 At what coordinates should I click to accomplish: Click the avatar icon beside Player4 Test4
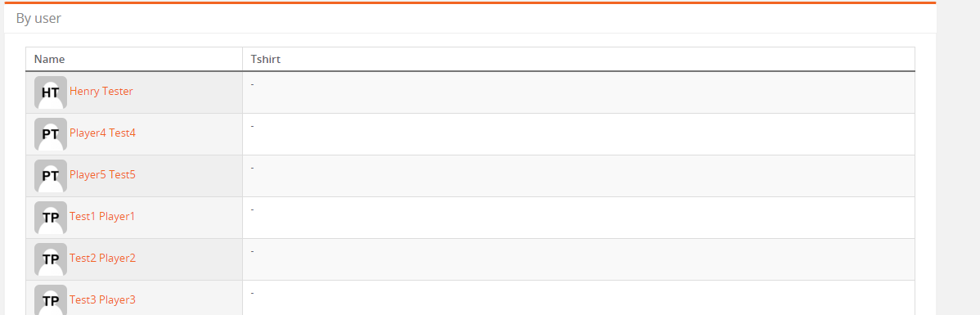tap(51, 134)
